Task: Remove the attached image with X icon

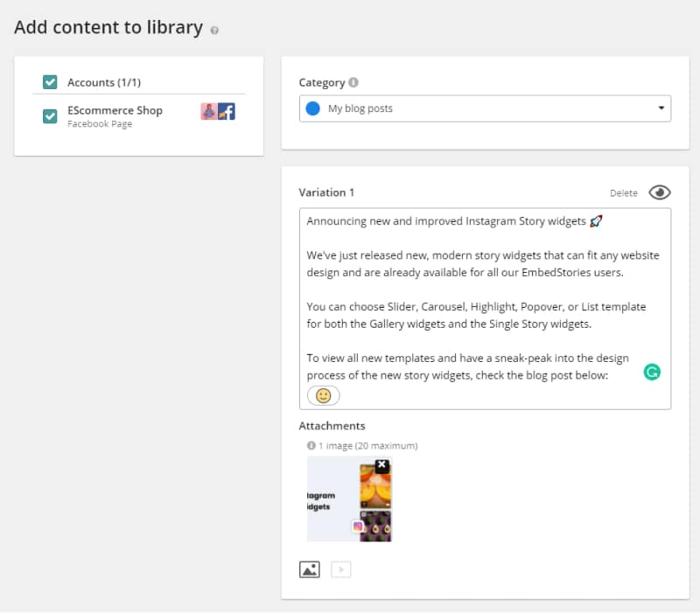Action: [x=381, y=465]
